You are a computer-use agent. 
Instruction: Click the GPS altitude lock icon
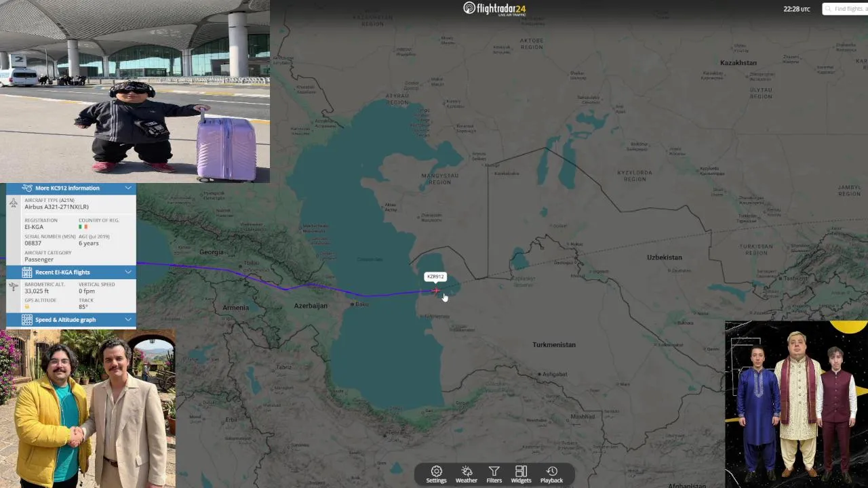[x=27, y=307]
